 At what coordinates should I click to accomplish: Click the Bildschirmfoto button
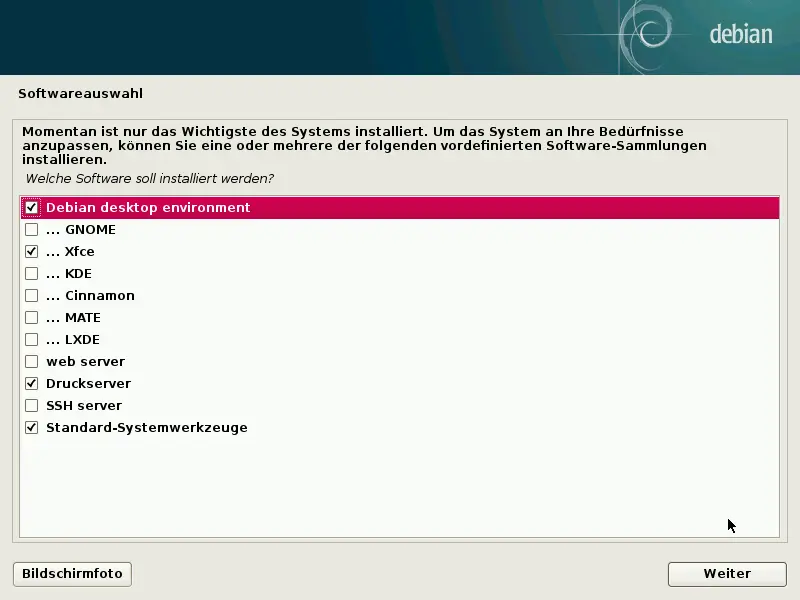(x=71, y=573)
